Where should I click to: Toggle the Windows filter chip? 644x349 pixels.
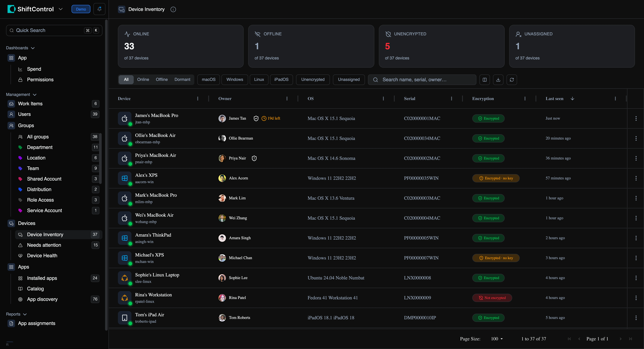pos(235,80)
